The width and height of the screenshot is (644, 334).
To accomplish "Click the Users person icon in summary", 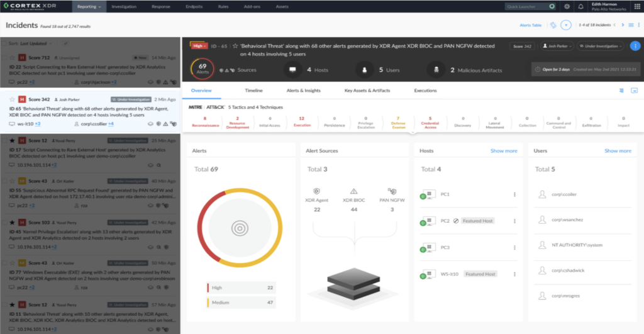I will click(x=364, y=70).
